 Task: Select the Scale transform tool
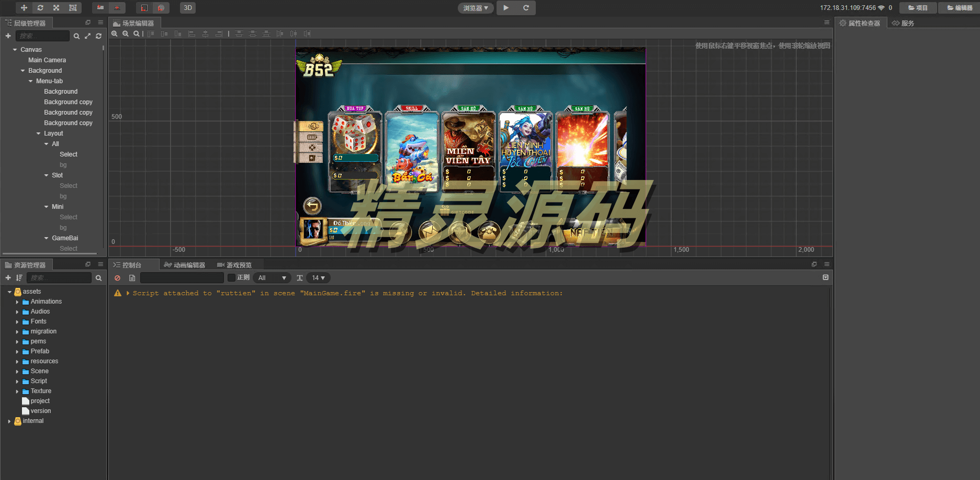[56, 8]
